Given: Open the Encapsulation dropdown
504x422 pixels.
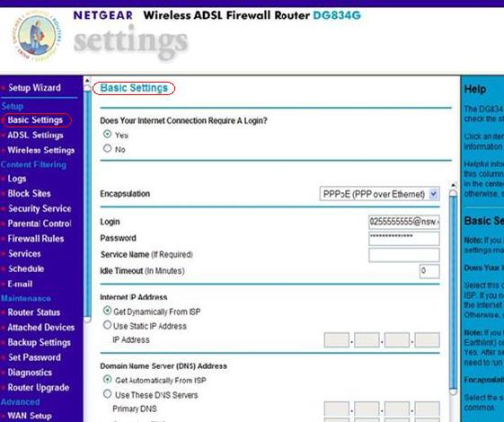Looking at the screenshot, I should pyautogui.click(x=380, y=194).
